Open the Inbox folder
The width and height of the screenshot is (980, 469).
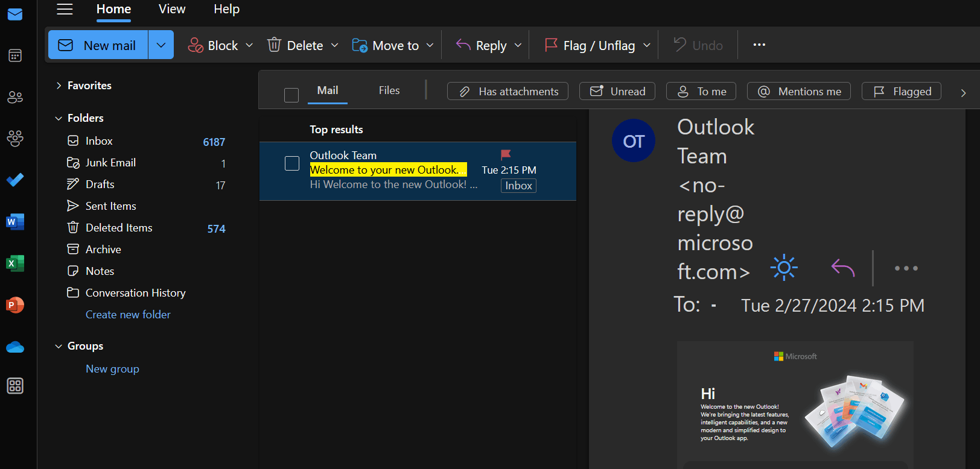145,141
